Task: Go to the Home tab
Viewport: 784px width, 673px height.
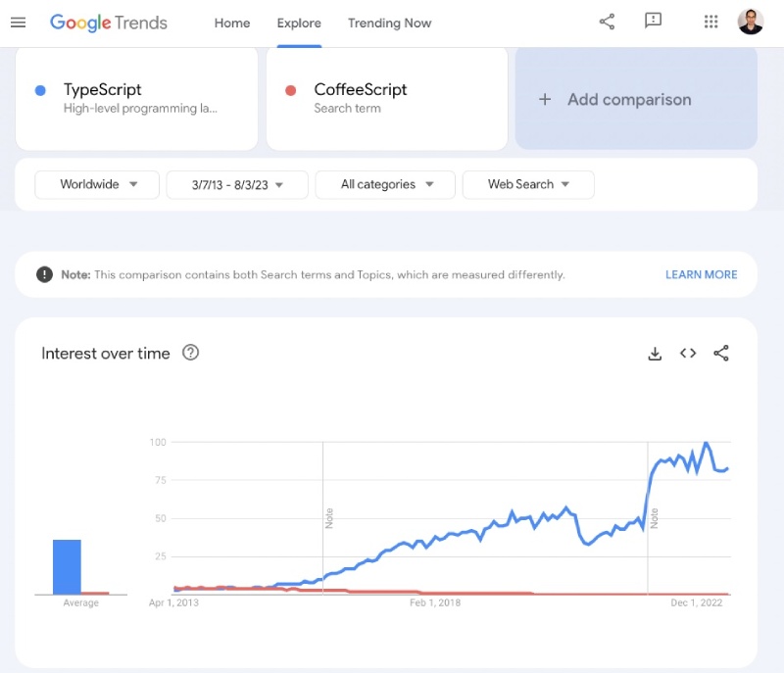Action: point(231,23)
